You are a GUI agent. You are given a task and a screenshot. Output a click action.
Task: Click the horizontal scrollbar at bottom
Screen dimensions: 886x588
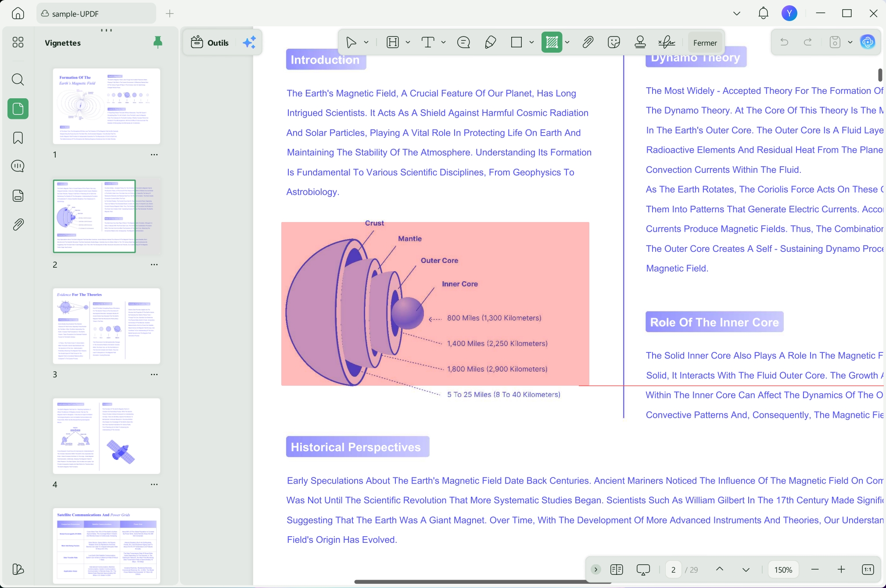(x=483, y=582)
